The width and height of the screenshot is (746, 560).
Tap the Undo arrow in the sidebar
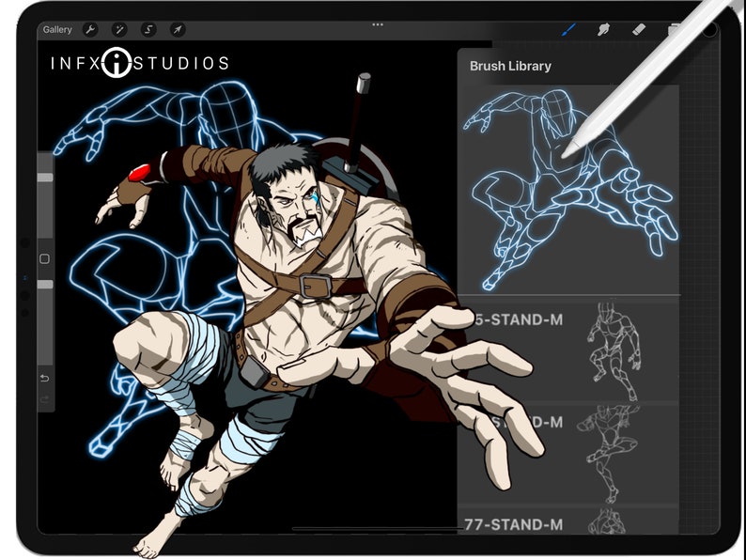pos(45,379)
